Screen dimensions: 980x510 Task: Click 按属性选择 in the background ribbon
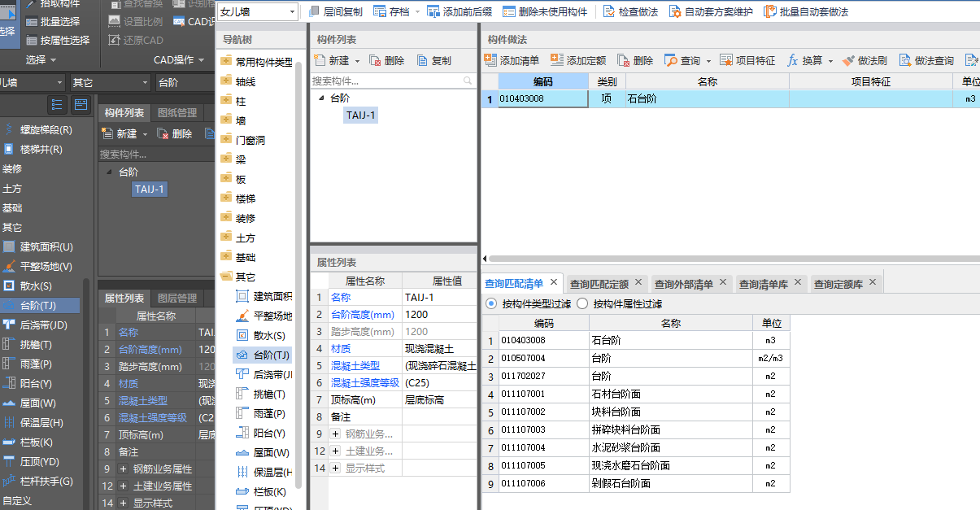[58, 40]
